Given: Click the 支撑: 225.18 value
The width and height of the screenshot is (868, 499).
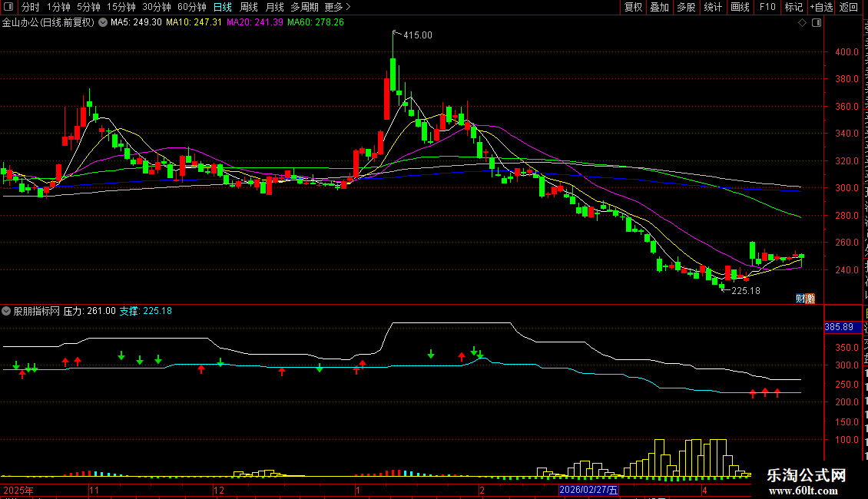Looking at the screenshot, I should pos(146,311).
